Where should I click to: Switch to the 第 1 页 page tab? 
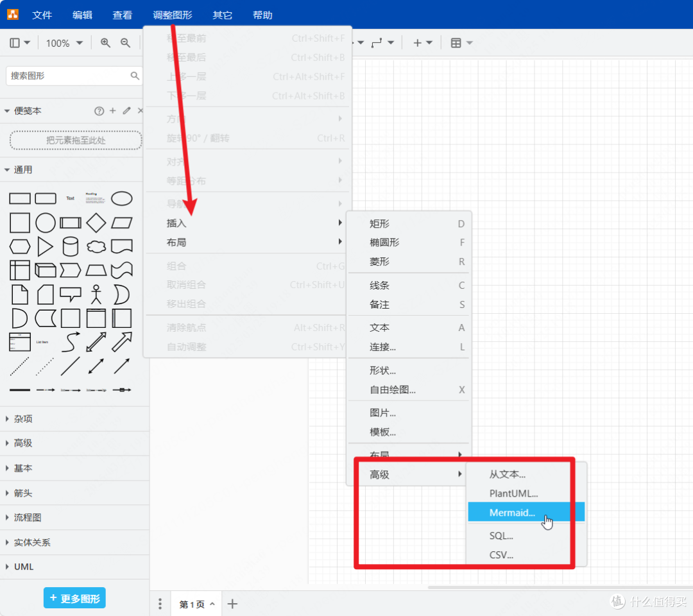197,604
